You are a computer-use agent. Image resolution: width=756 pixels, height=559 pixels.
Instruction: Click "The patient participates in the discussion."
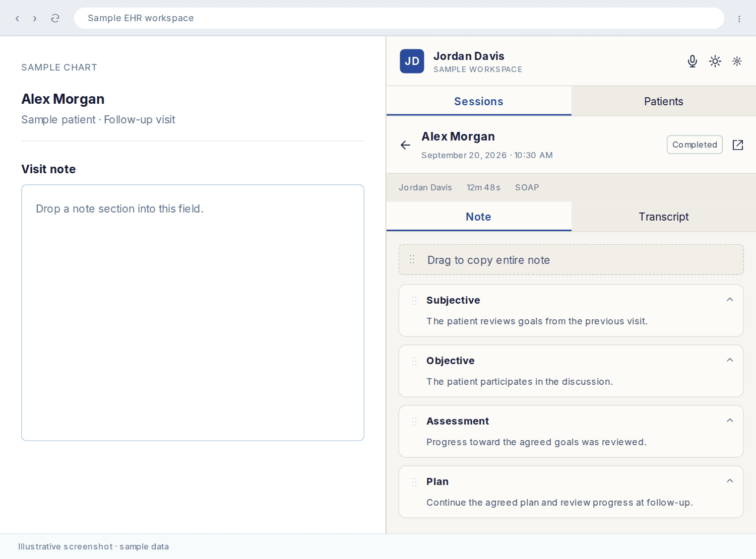pos(520,382)
